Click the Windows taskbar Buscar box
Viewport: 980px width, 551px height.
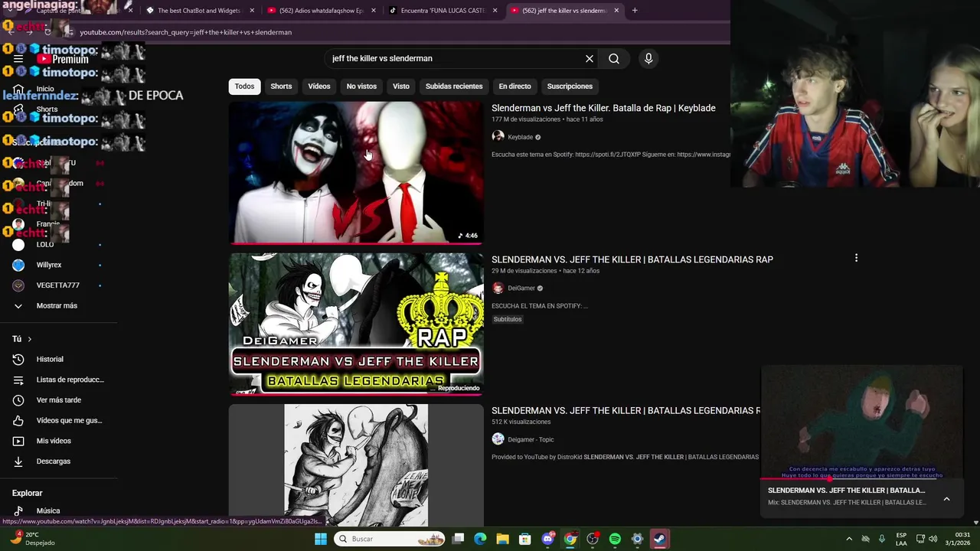[390, 539]
